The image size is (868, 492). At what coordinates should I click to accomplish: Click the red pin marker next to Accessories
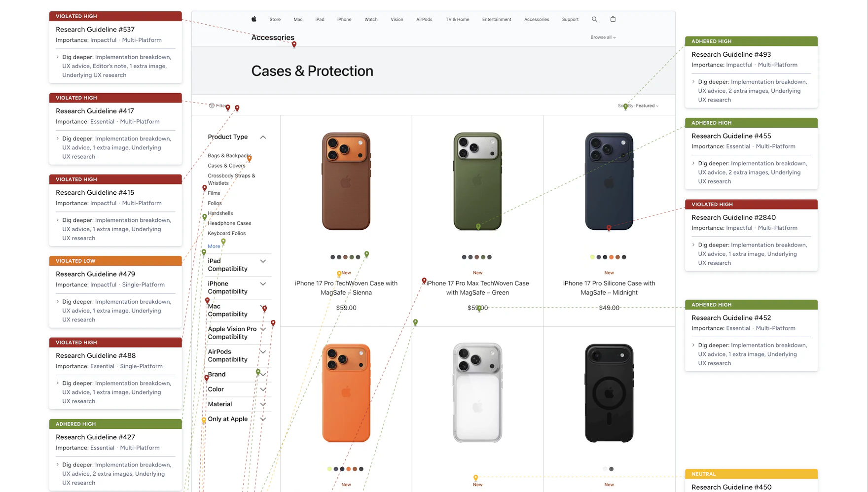(294, 44)
